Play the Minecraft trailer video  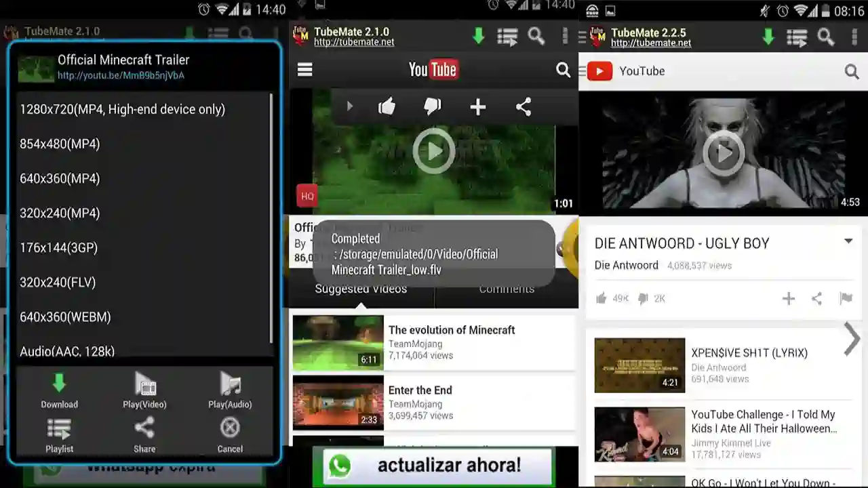[433, 151]
